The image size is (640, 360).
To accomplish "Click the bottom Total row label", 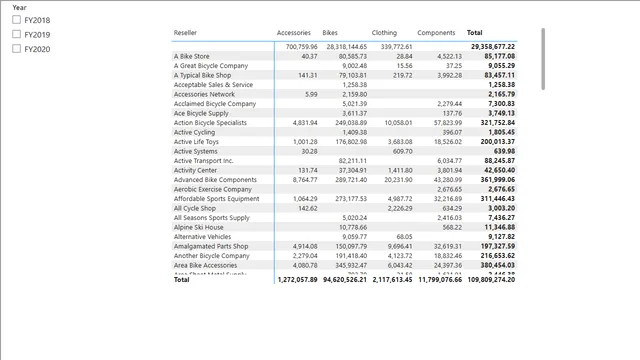I will (x=181, y=280).
